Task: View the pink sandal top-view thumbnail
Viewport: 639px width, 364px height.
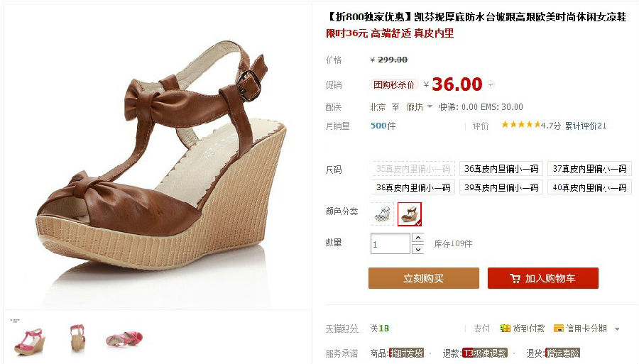Action: click(124, 338)
